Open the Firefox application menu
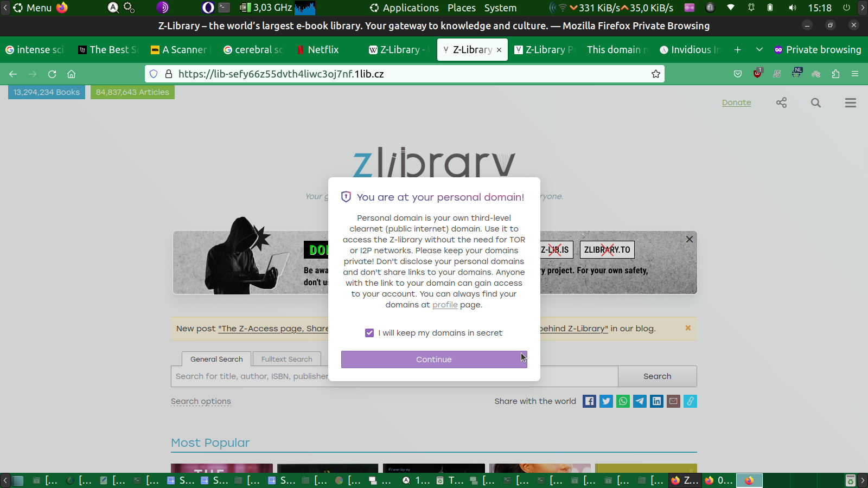This screenshot has width=868, height=488. [x=855, y=74]
